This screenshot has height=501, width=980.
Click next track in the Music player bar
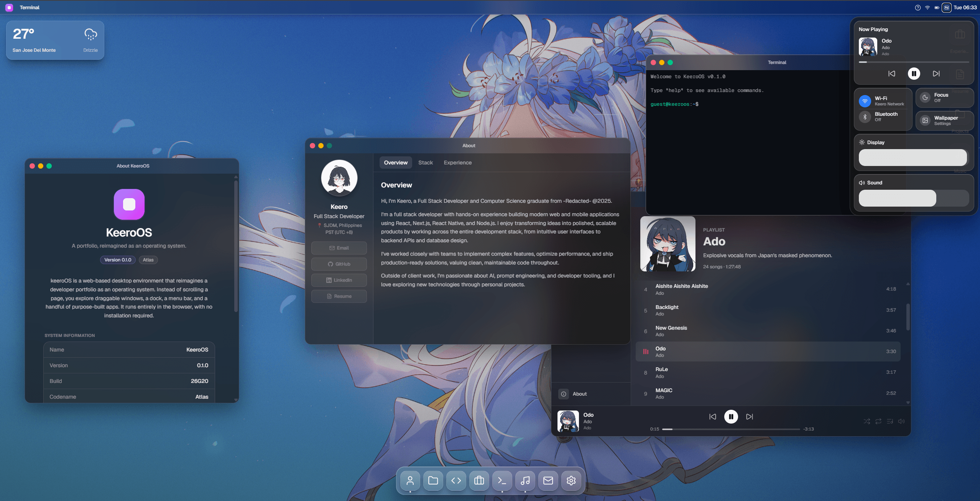pyautogui.click(x=749, y=417)
